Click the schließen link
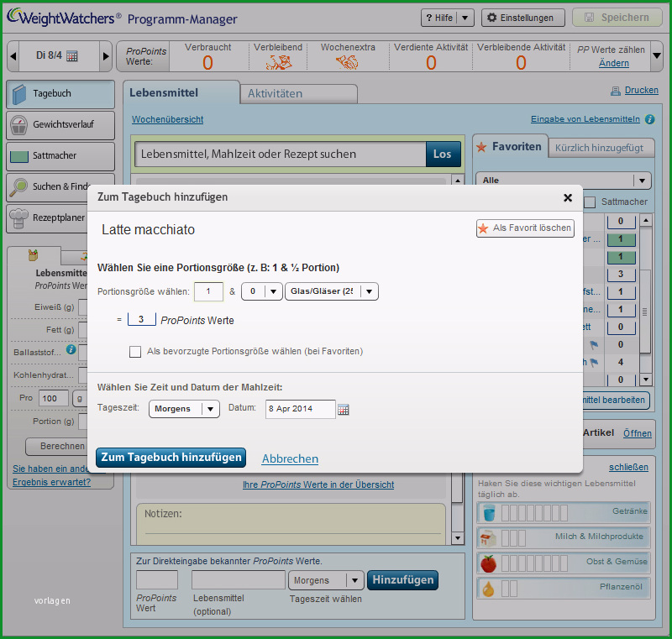 point(628,468)
